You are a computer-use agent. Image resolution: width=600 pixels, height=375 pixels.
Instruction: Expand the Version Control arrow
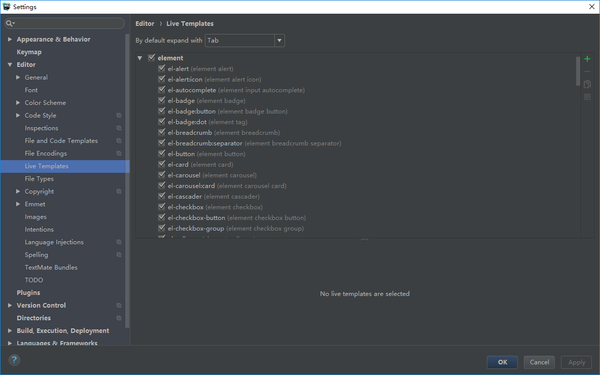[10, 305]
